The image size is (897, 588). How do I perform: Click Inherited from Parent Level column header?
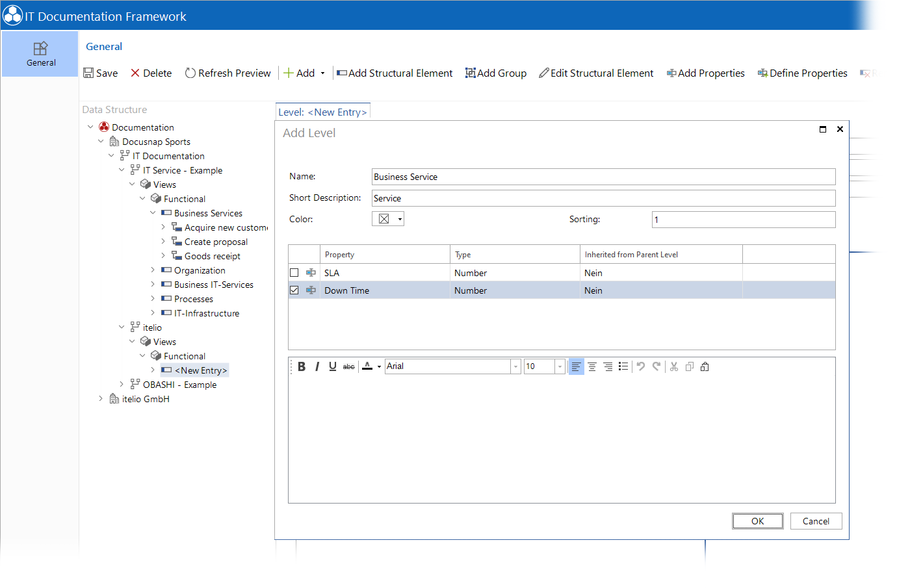(x=661, y=254)
